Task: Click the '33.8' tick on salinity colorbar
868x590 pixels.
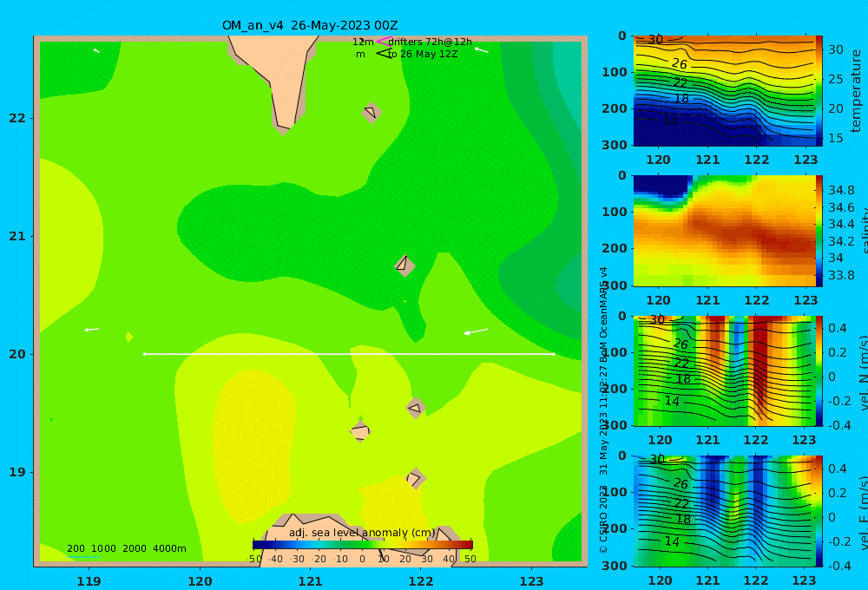Action: point(841,275)
